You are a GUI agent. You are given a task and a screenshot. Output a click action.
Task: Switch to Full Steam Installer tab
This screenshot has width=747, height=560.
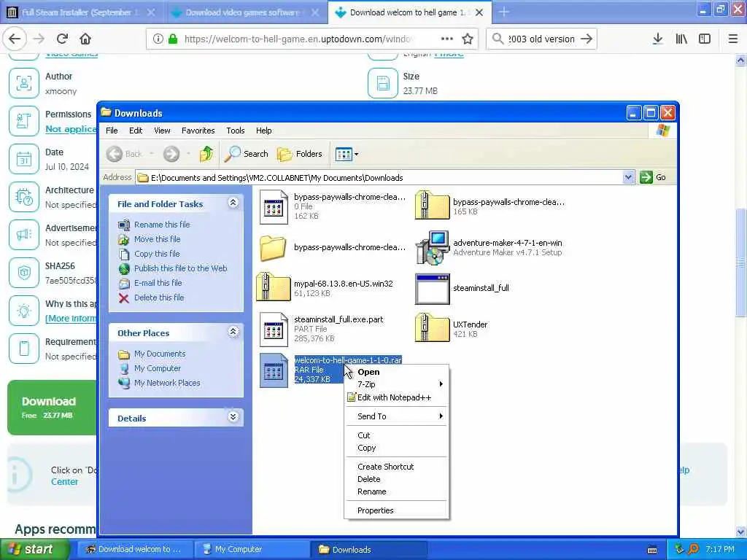tap(81, 12)
